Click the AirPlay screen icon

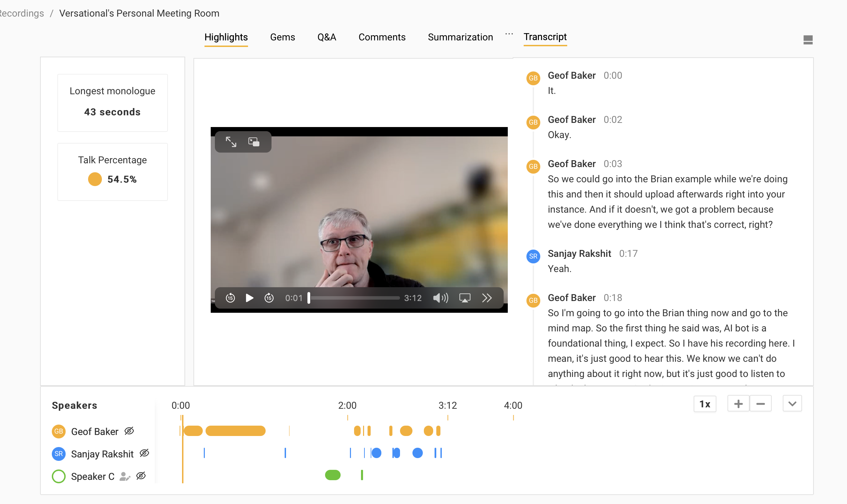pos(465,298)
